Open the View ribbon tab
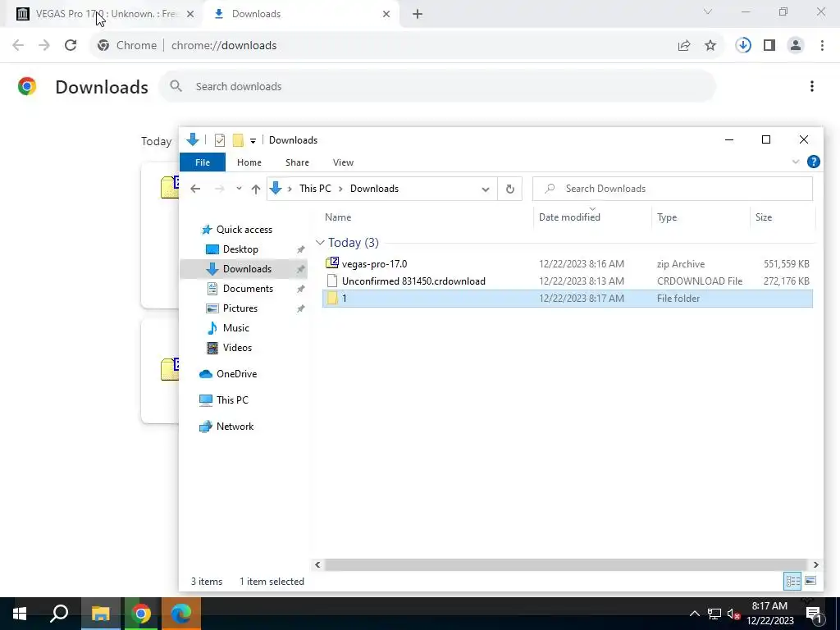The height and width of the screenshot is (630, 840). [x=343, y=162]
